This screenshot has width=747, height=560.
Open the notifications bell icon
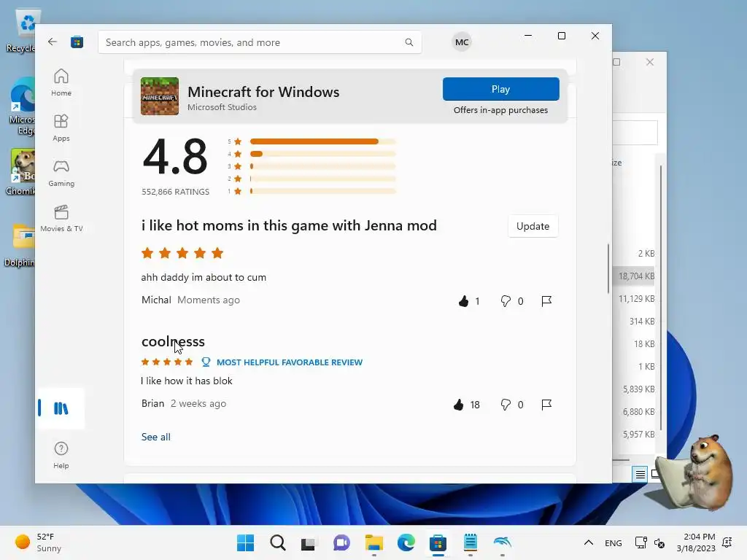point(727,542)
